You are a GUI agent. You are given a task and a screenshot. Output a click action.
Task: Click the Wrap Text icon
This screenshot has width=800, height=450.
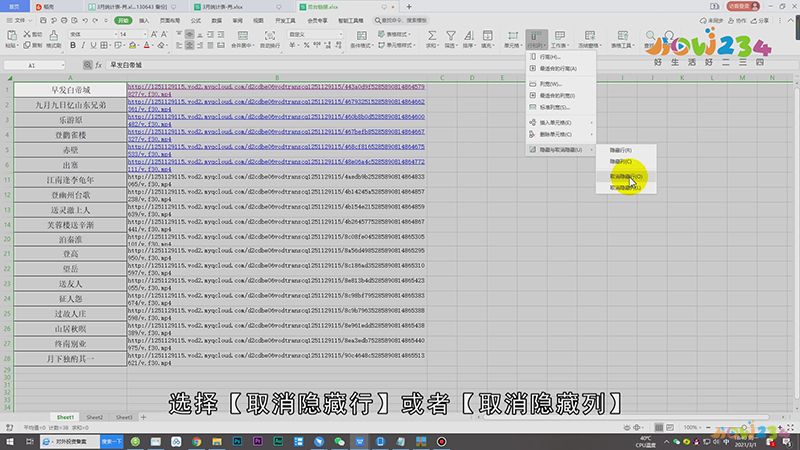(269, 36)
